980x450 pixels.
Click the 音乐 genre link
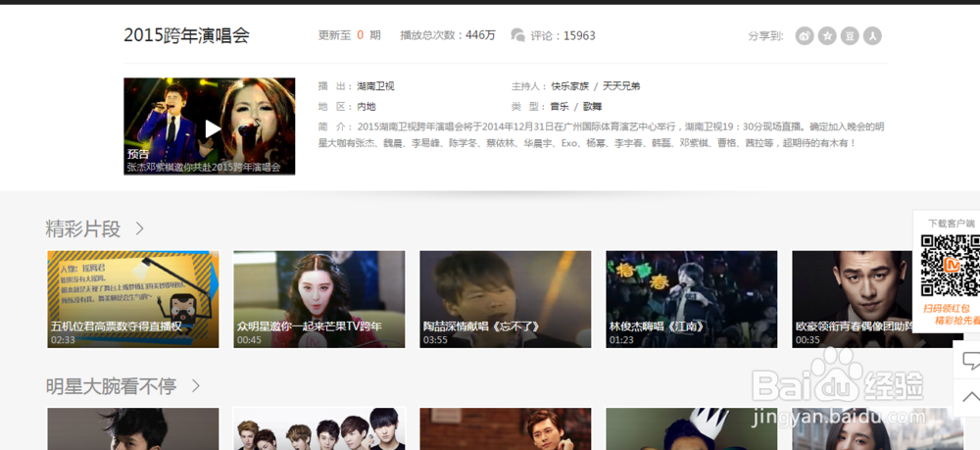point(560,107)
